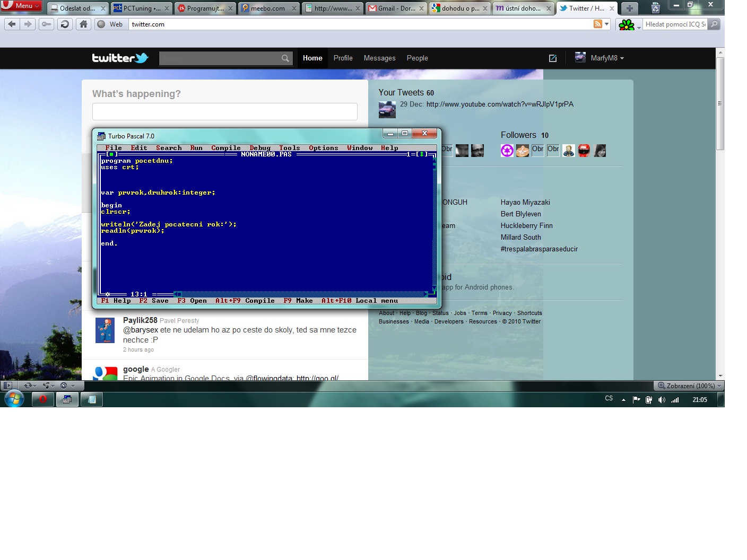
Task: Click the Twitter search magnifier icon
Action: pos(285,58)
